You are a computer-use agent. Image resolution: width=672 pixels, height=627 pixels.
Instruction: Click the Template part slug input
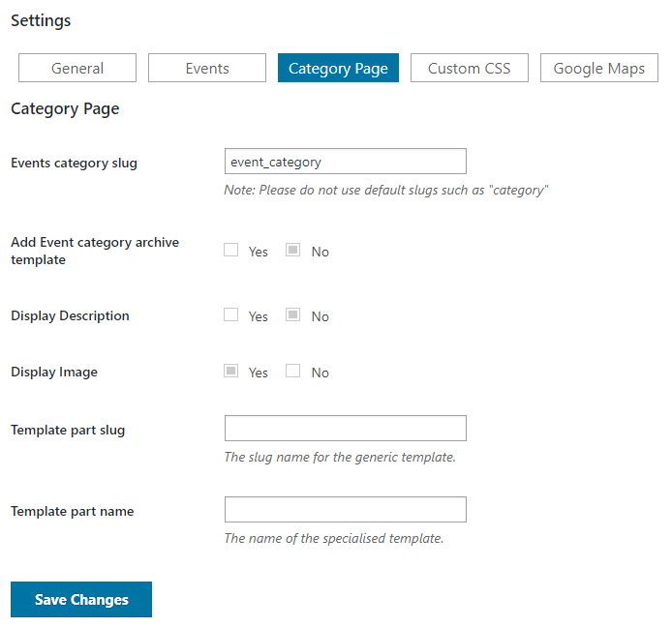pos(346,429)
